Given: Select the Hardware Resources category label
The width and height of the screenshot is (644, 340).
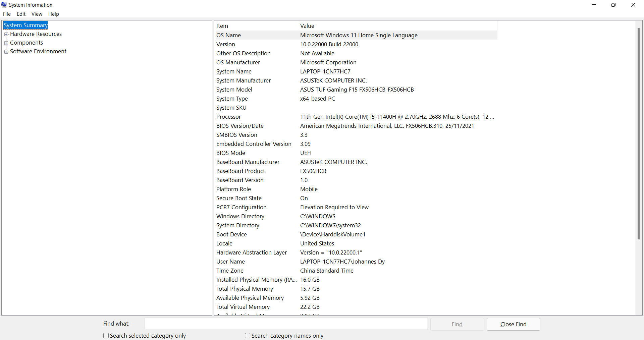Looking at the screenshot, I should pyautogui.click(x=36, y=34).
